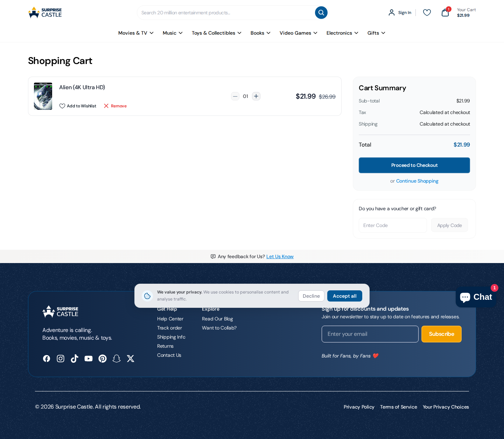504x439 pixels.
Task: Expand the Gifts menu
Action: [376, 33]
